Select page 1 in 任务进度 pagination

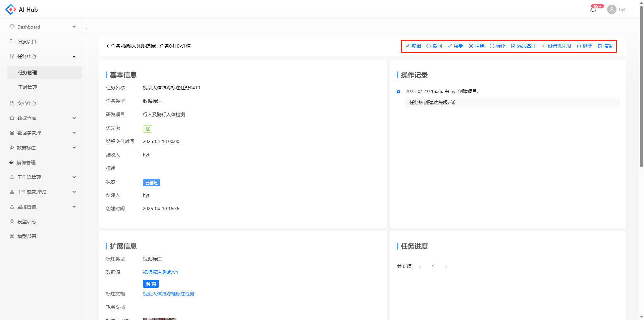(x=433, y=267)
